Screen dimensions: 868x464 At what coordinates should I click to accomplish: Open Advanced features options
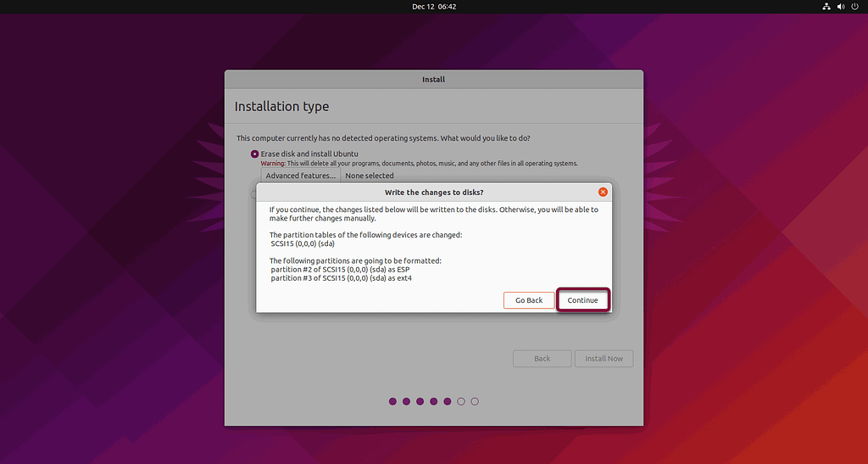pyautogui.click(x=301, y=176)
